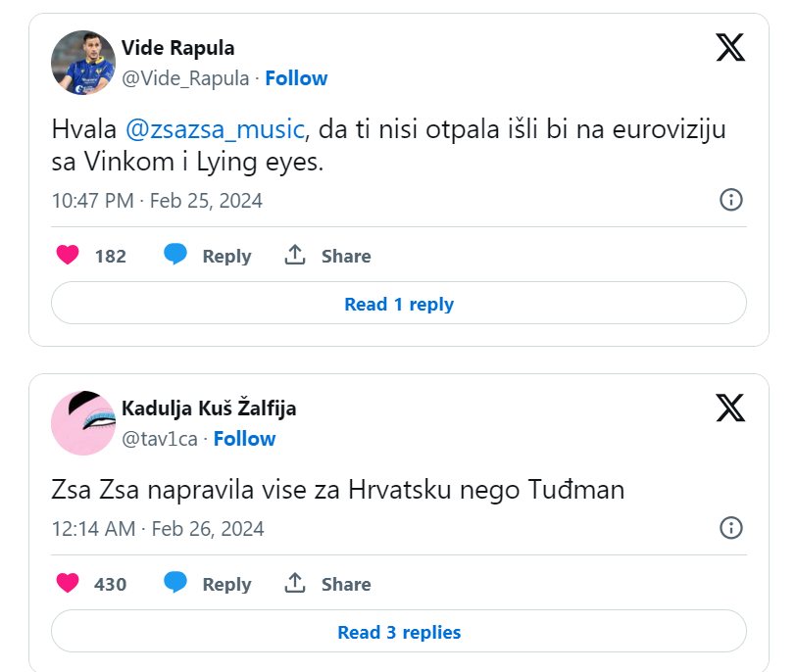Screen dimensions: 797x672
Task: Click the share icon on Vide Rapula's tweet
Action: tap(295, 256)
